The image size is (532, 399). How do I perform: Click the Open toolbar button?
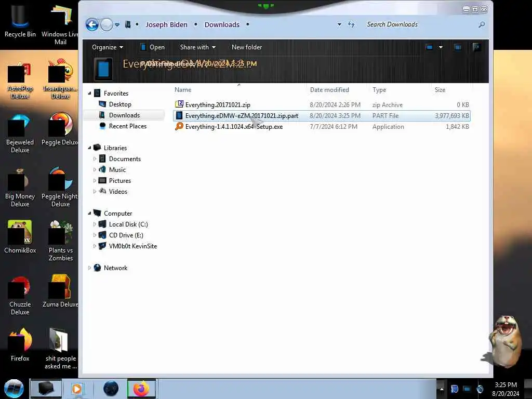tap(152, 47)
